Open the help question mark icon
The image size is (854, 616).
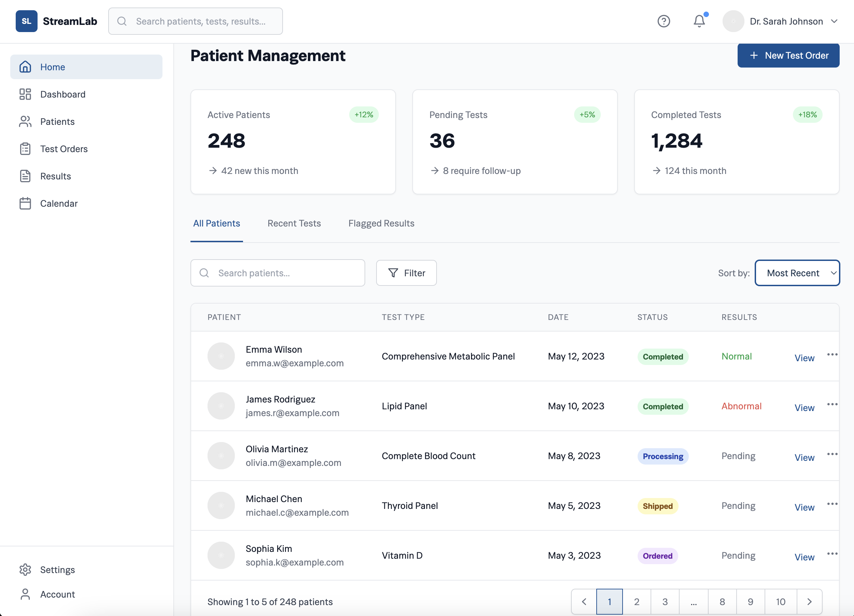[664, 21]
